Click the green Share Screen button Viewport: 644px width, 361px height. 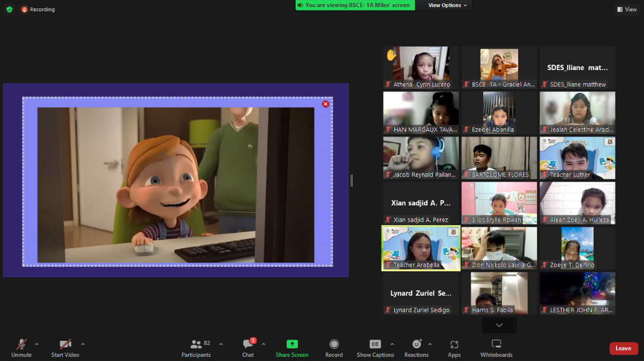(292, 348)
